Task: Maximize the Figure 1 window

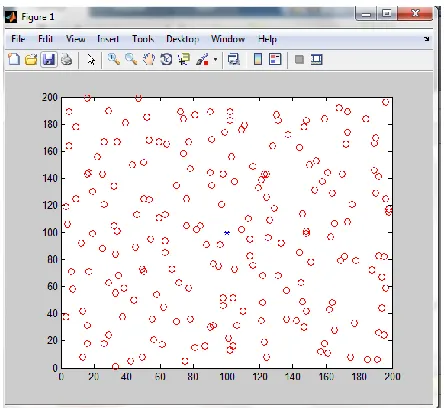Action: pyautogui.click(x=387, y=14)
